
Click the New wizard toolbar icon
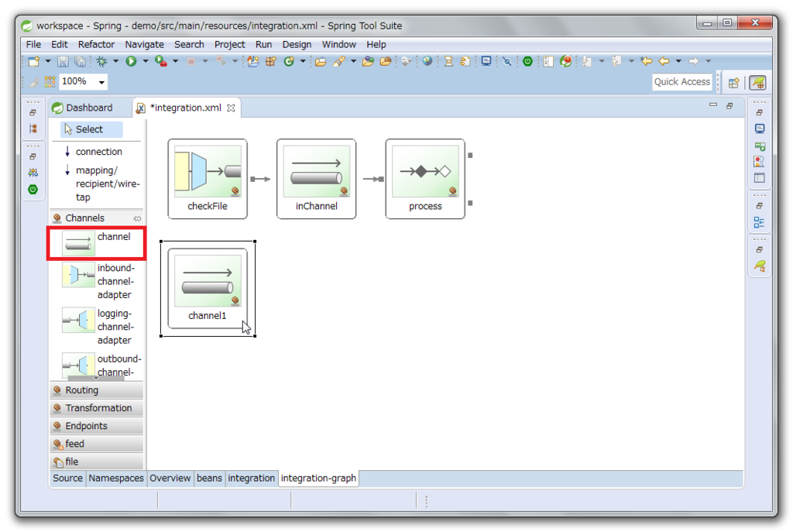pyautogui.click(x=33, y=62)
